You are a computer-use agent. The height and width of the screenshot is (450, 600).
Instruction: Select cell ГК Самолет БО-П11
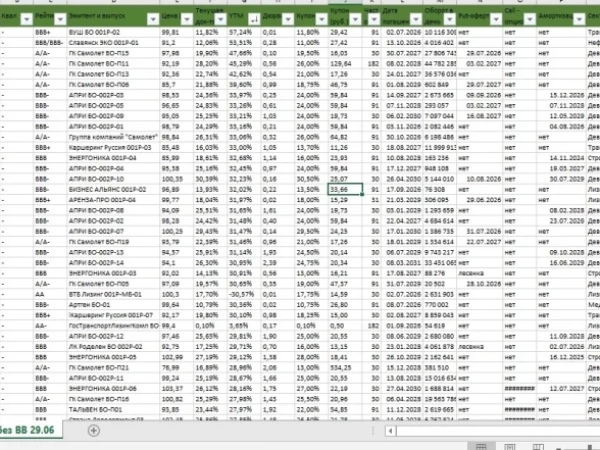pos(113,64)
